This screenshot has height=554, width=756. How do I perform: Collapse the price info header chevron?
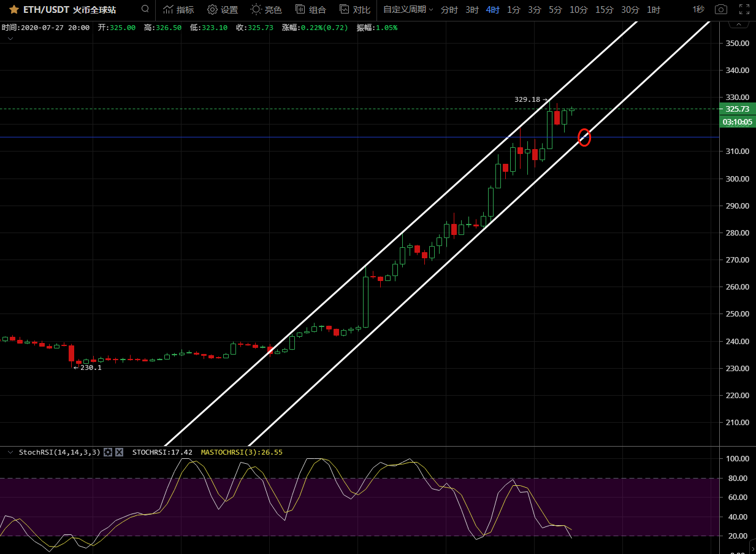pos(10,38)
